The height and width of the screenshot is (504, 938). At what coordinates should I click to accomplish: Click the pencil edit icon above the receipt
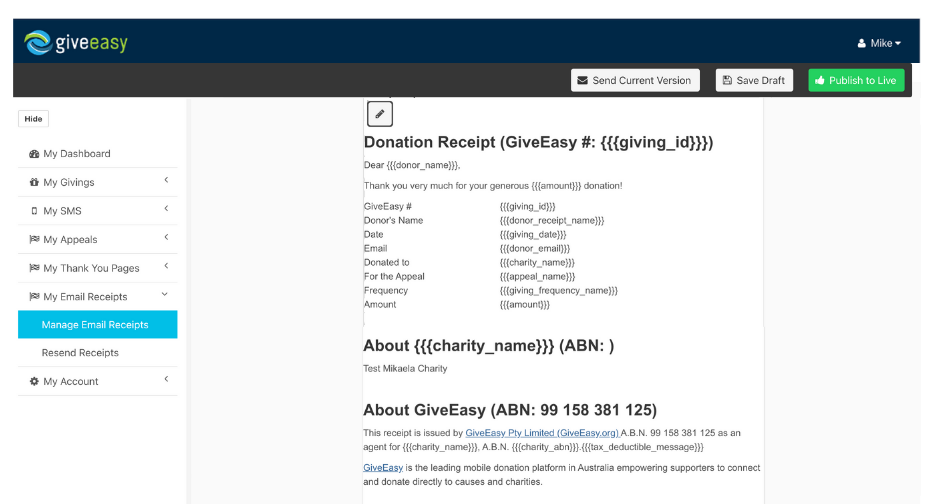pos(380,114)
